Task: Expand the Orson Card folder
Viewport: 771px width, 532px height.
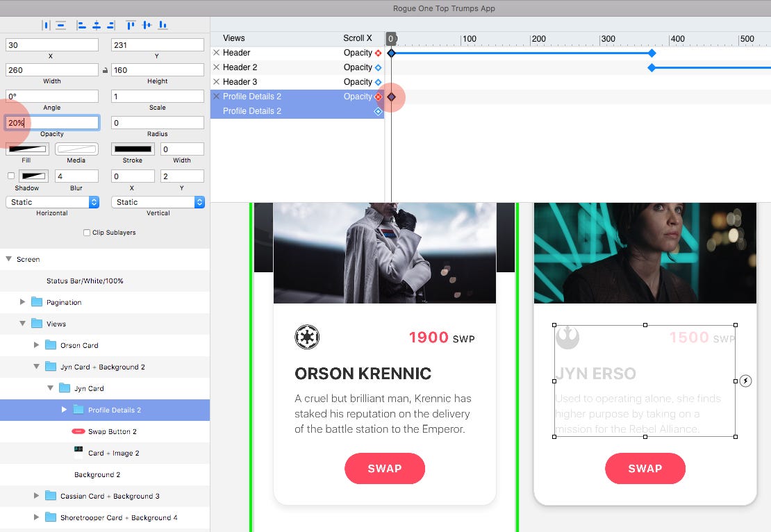Action: 36,345
